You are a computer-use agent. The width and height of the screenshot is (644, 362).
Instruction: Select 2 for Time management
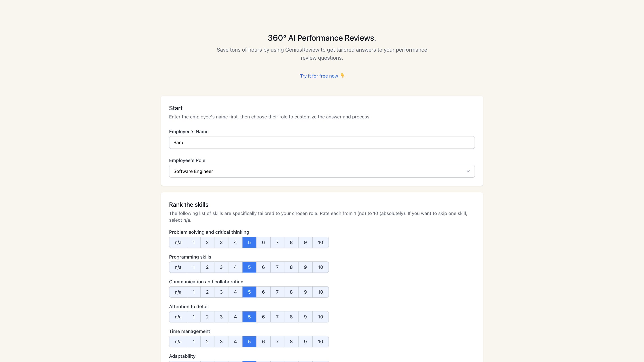point(207,341)
